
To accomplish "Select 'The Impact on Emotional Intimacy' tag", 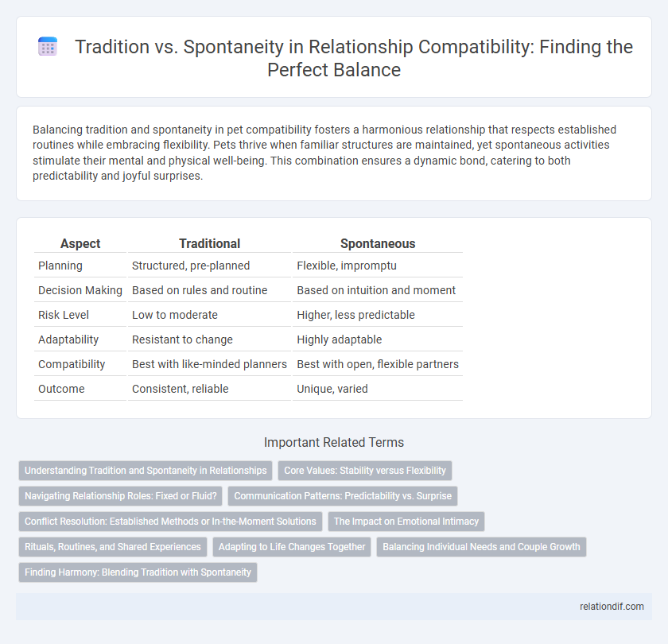I will pos(406,522).
